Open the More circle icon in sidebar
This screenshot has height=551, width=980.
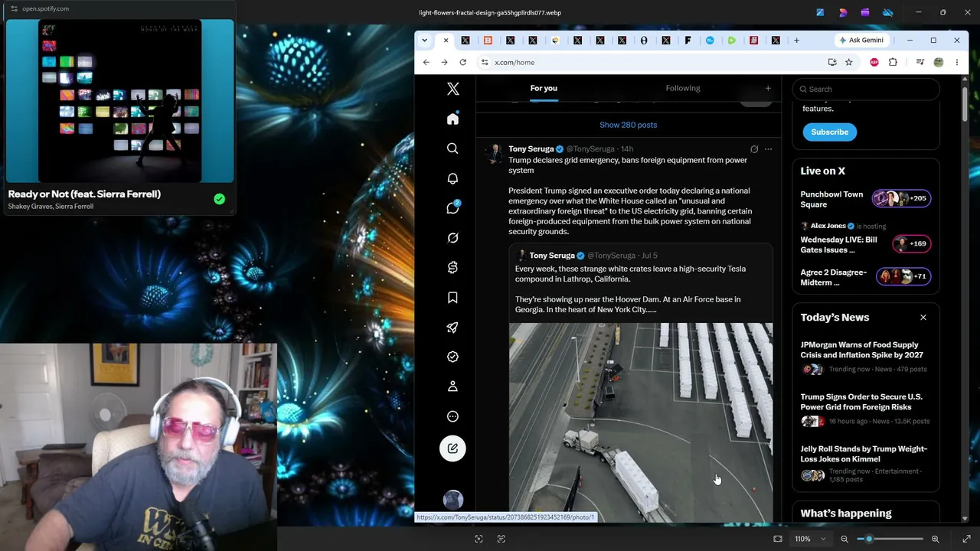pos(452,416)
